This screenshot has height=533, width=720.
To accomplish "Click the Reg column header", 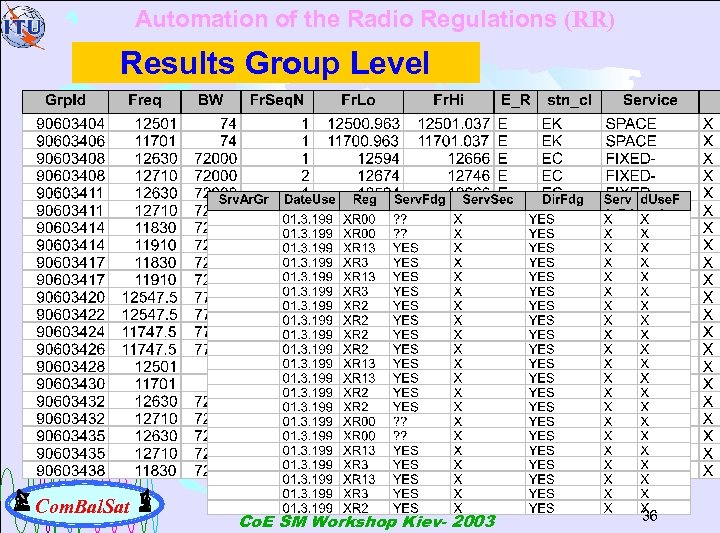I will point(365,200).
